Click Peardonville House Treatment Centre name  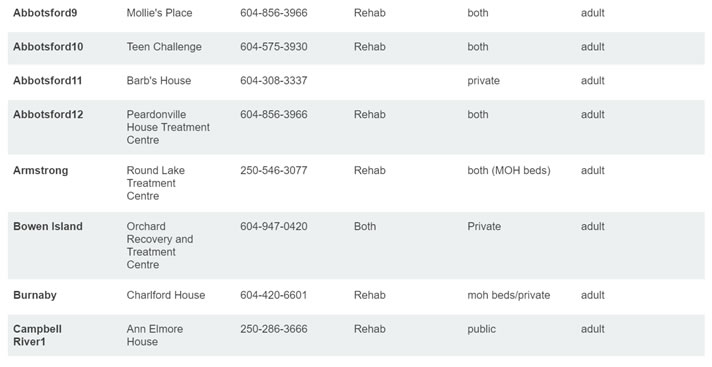[168, 127]
